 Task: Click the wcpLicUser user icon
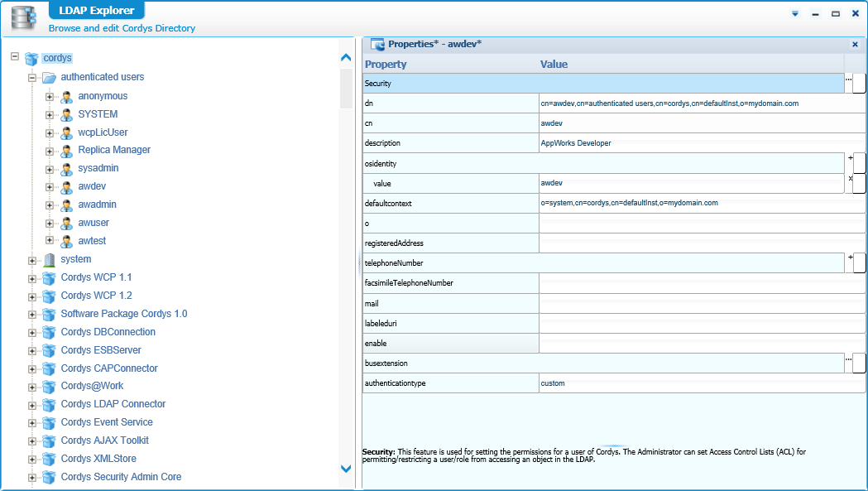pos(66,133)
